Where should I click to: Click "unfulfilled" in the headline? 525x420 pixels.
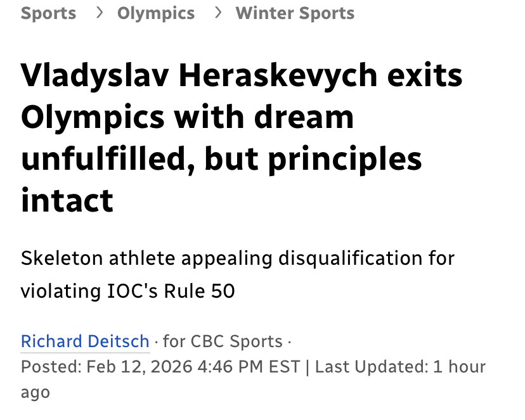[x=108, y=158]
